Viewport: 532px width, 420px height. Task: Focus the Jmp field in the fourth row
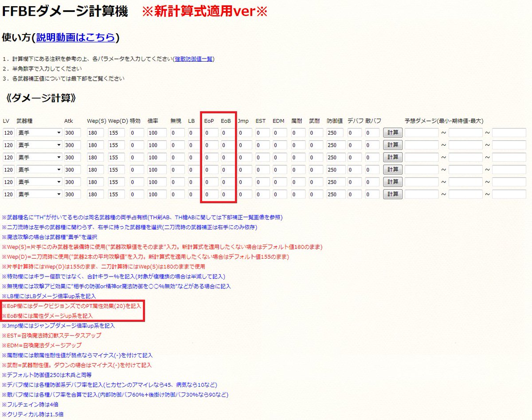(x=245, y=170)
